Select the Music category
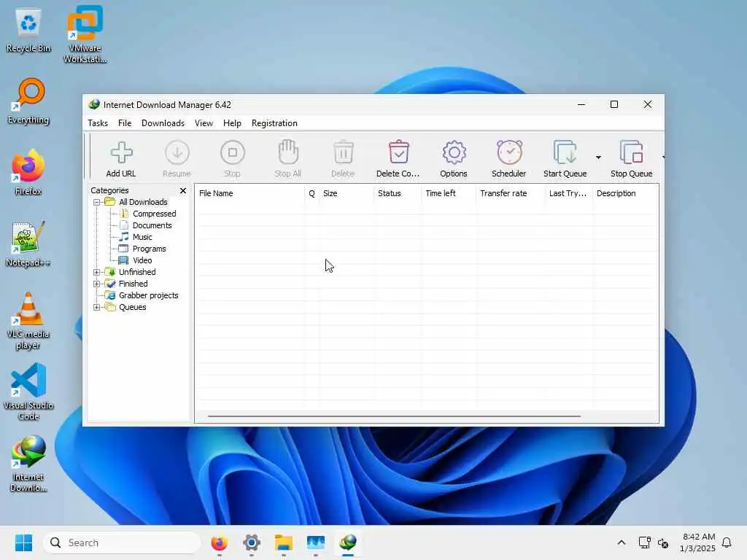This screenshot has height=560, width=747. point(142,237)
